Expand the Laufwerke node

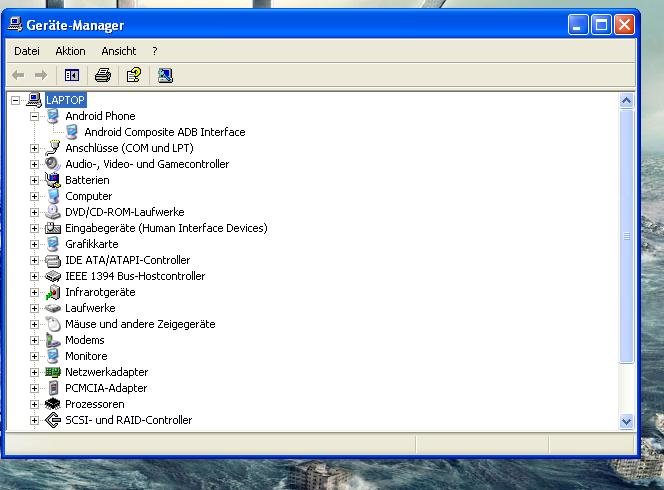coord(34,308)
